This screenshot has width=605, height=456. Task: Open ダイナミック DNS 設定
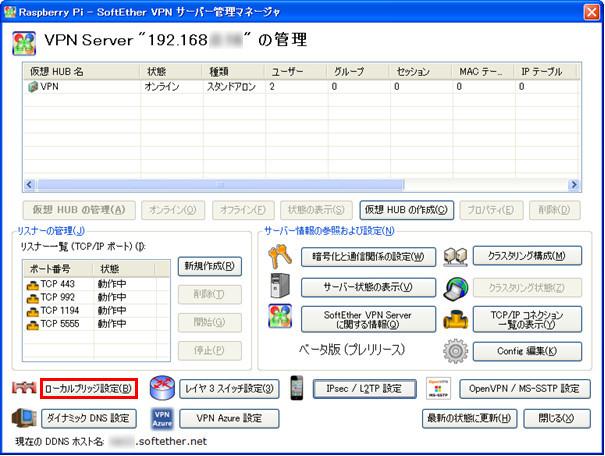coord(89,419)
